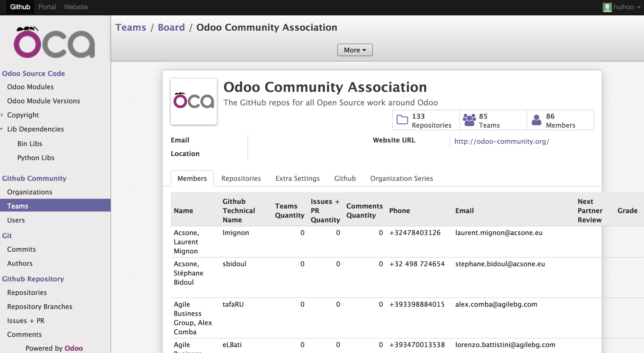
Task: Go to Board in the breadcrumb
Action: pos(171,27)
